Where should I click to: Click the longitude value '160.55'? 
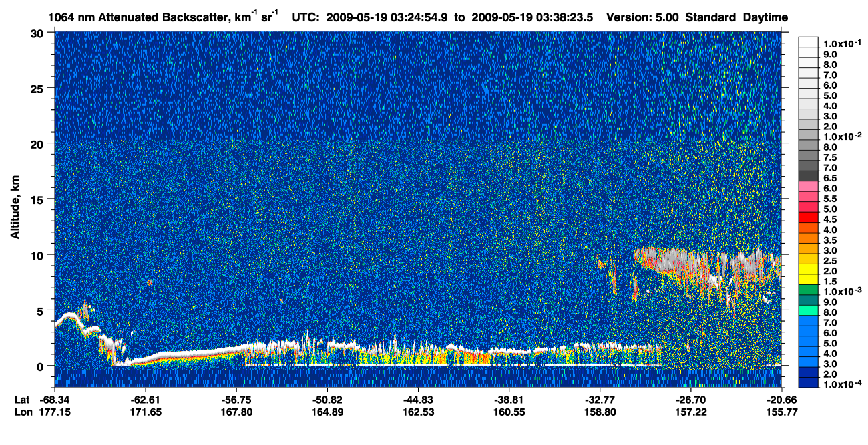coord(510,412)
